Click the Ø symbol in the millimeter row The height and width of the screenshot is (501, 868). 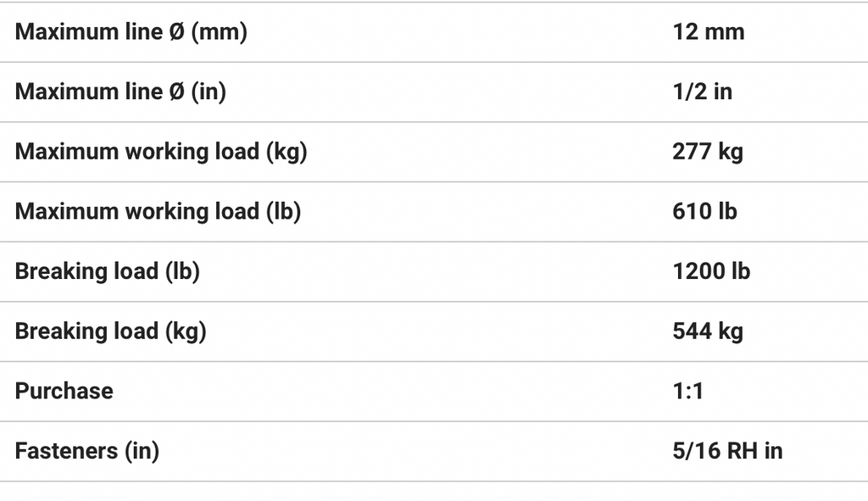pos(176,32)
